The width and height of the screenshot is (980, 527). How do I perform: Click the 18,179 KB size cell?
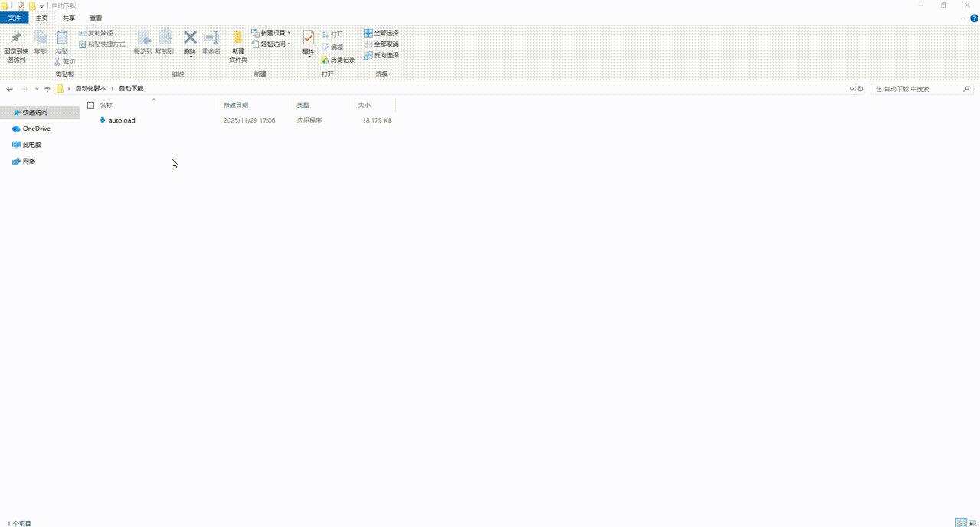[x=377, y=120]
